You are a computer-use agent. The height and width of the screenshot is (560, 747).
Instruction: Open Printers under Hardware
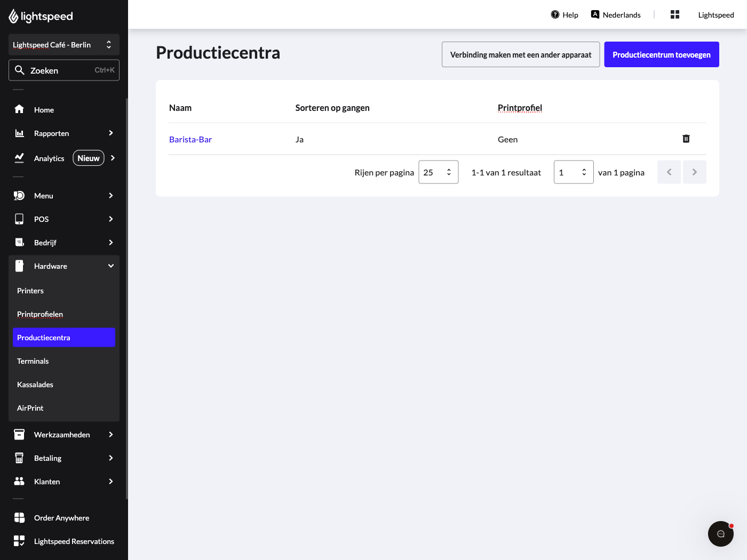pos(64,291)
